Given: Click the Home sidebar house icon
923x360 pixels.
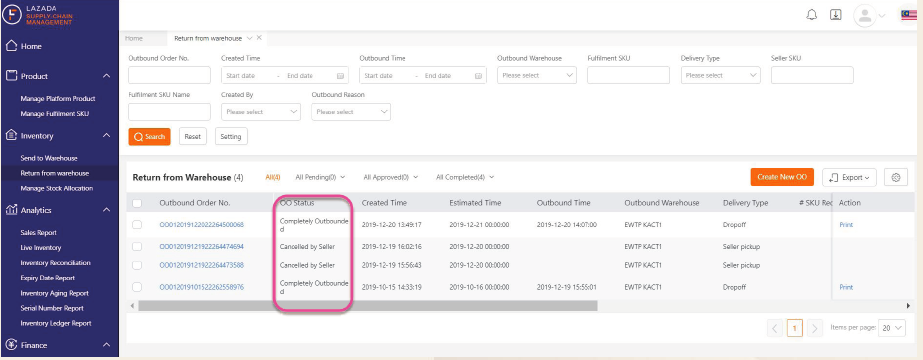Looking at the screenshot, I should pyautogui.click(x=11, y=46).
